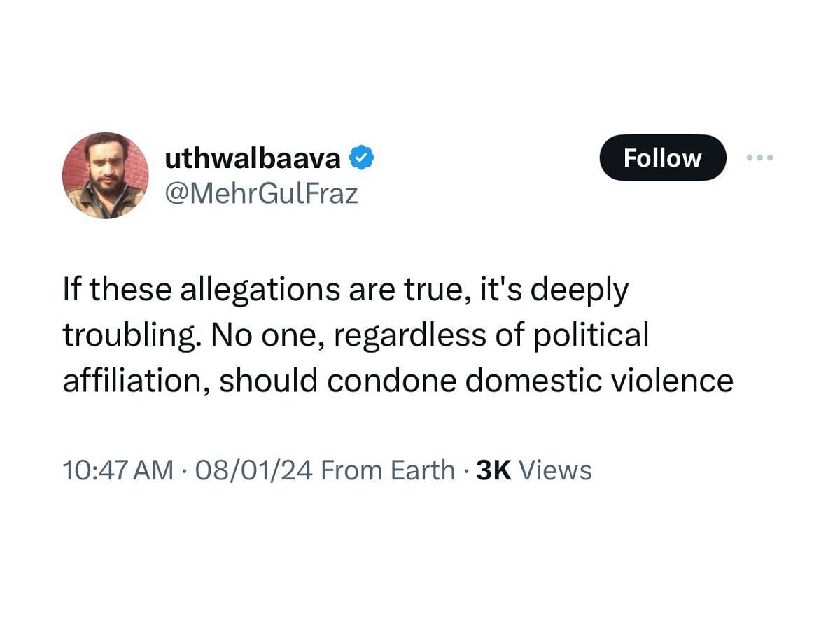Click the word "political" in the tweet
Image resolution: width=840 pixels, height=630 pixels.
tap(594, 336)
